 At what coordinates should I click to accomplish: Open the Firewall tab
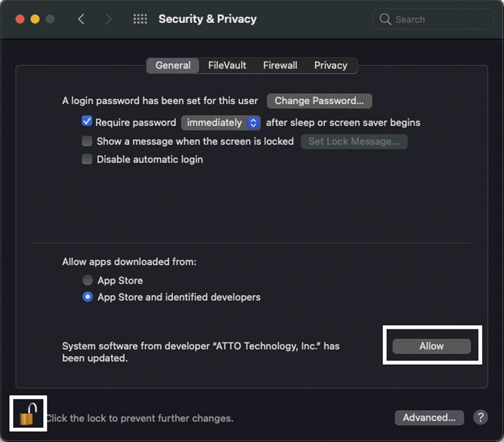(x=280, y=65)
